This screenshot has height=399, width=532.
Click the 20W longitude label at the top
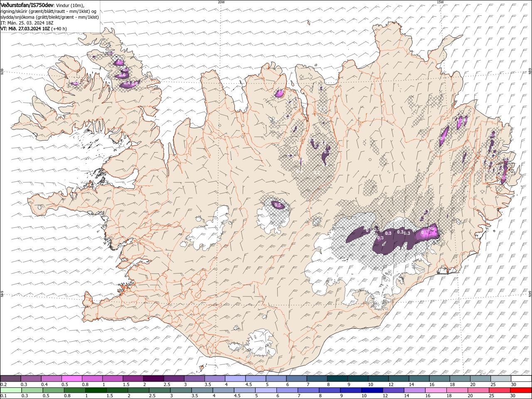tap(221, 2)
